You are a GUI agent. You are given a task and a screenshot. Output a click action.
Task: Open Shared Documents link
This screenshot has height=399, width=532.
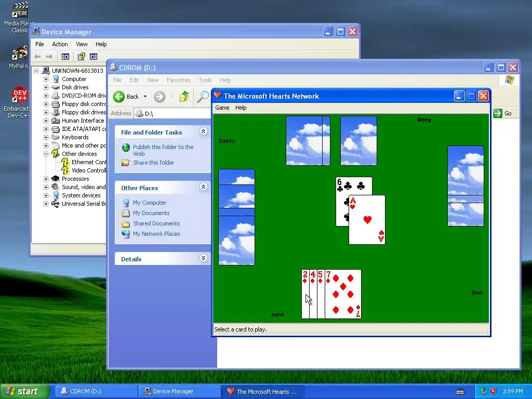tap(156, 223)
